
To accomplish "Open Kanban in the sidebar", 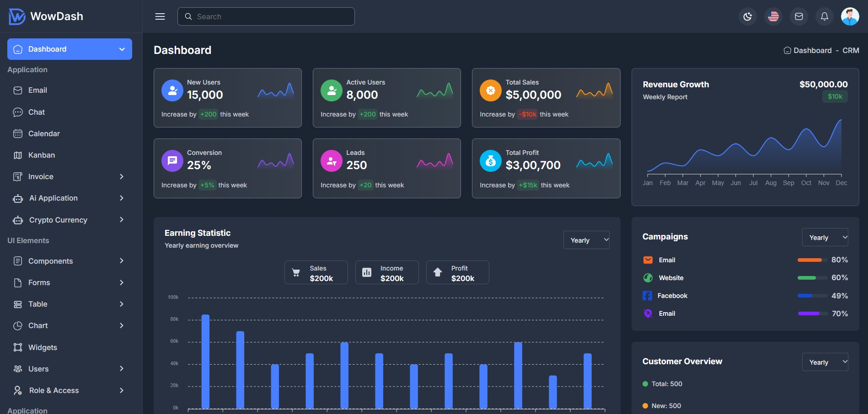I will 70,155.
